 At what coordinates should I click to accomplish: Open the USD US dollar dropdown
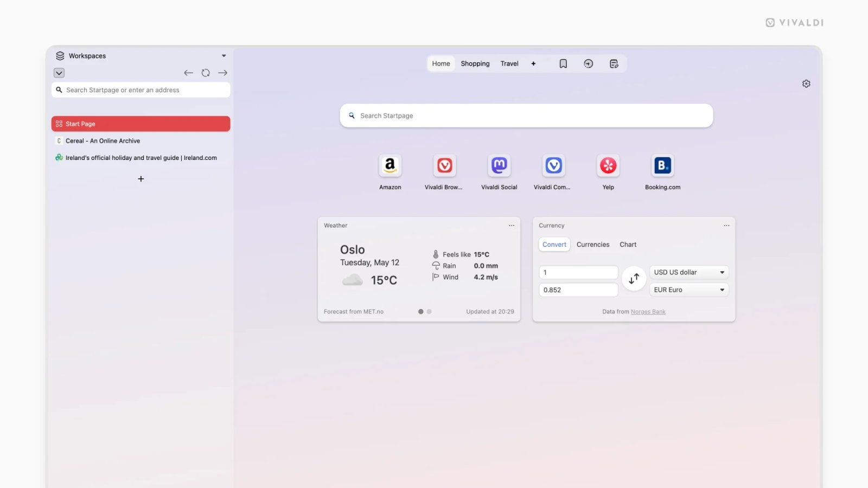pyautogui.click(x=689, y=272)
